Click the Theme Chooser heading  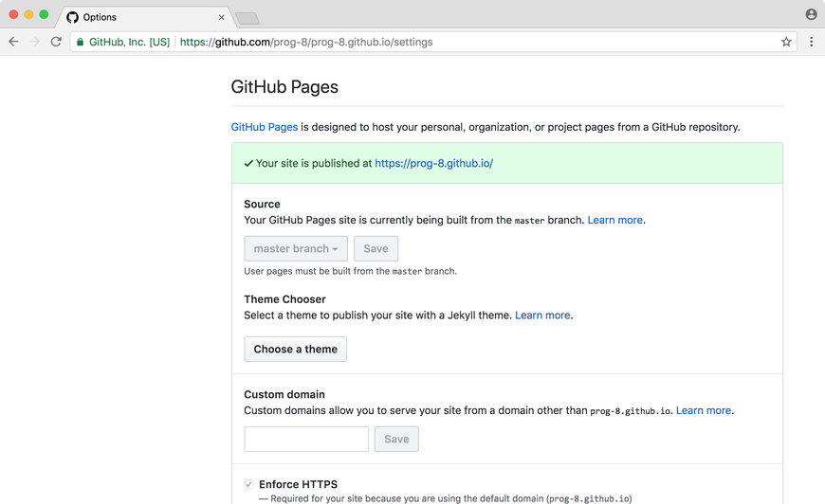pyautogui.click(x=284, y=299)
